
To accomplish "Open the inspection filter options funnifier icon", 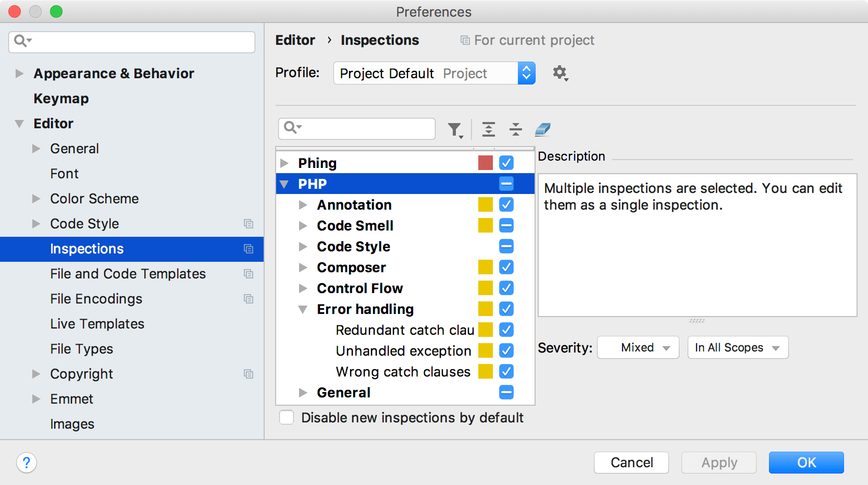I will [454, 129].
